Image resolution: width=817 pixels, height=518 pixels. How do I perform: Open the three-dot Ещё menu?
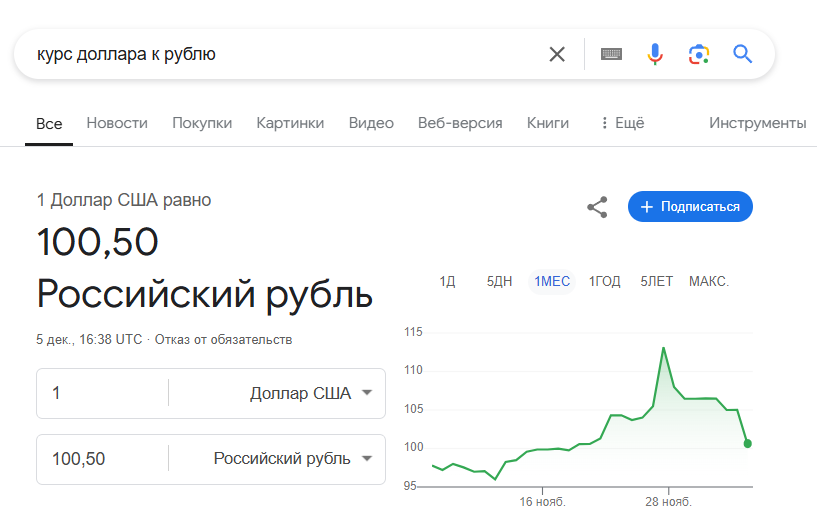click(623, 123)
